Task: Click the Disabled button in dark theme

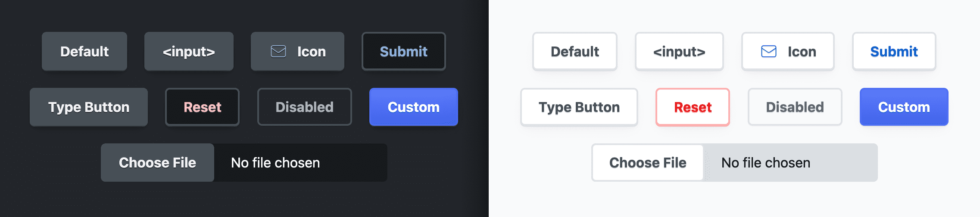Action: pyautogui.click(x=304, y=107)
